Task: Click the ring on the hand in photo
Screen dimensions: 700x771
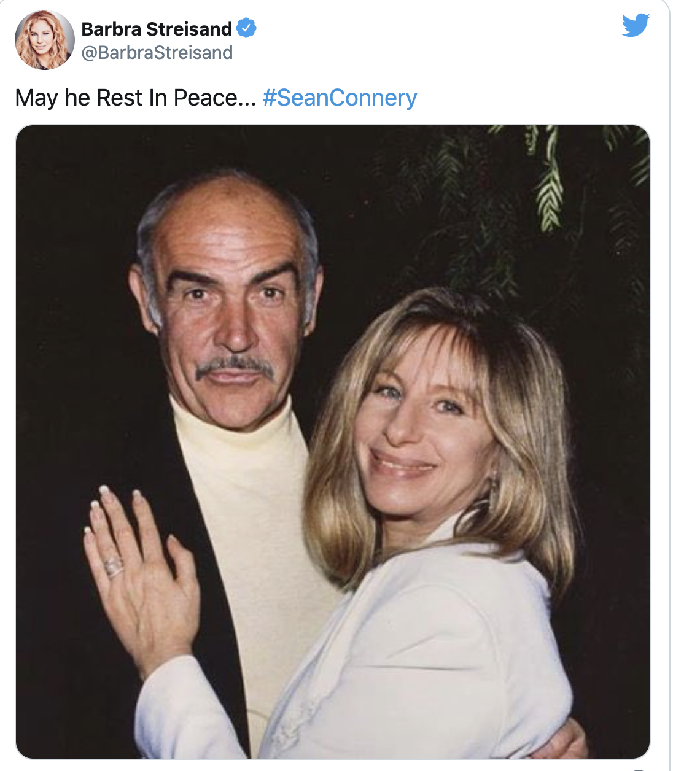Action: [x=113, y=565]
